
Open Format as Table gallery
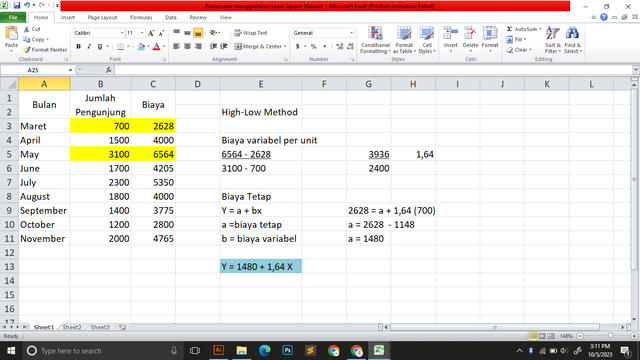pos(404,40)
